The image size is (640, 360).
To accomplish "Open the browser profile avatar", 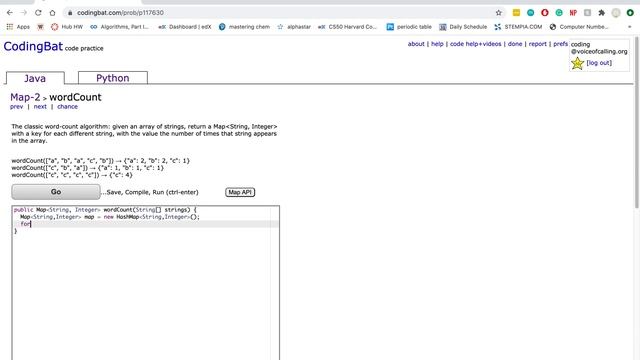I will coord(616,13).
